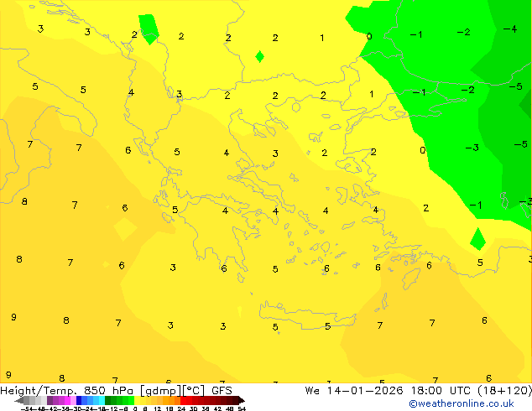Open the weatheronline.co.uk copyright link
532x411 pixels.
462,403
